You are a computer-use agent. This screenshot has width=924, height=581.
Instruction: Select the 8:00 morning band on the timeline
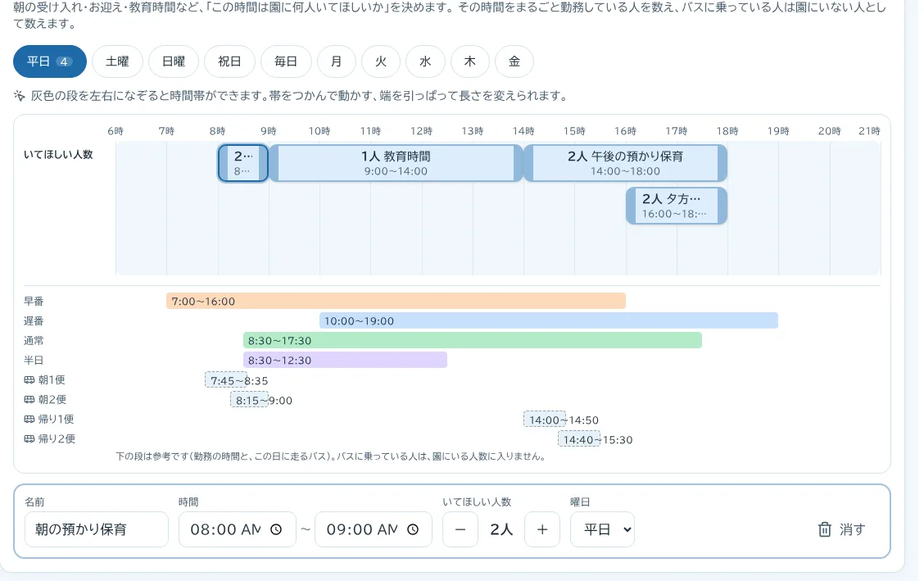(x=243, y=163)
